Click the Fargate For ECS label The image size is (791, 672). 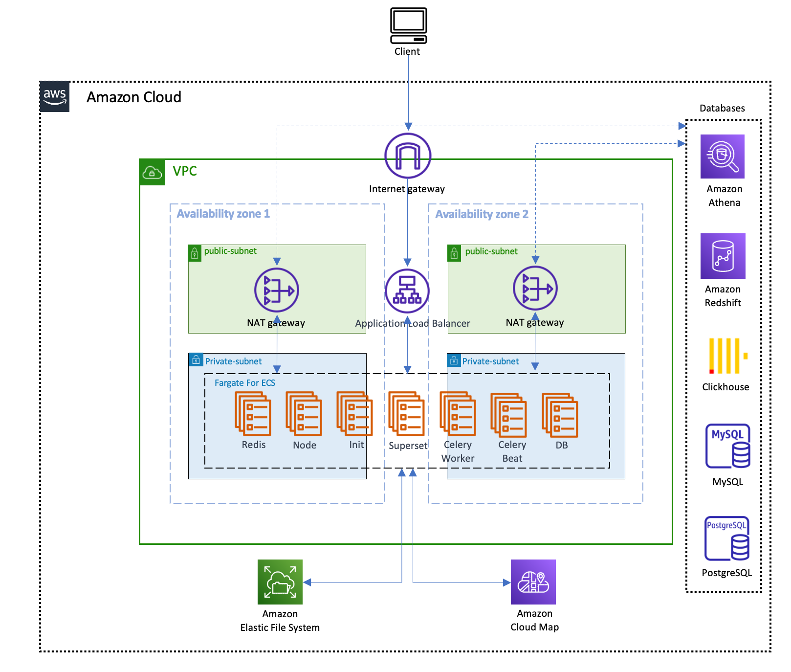(244, 383)
